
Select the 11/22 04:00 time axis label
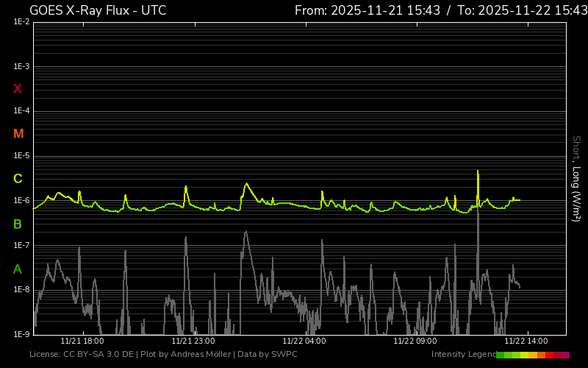[x=304, y=341]
